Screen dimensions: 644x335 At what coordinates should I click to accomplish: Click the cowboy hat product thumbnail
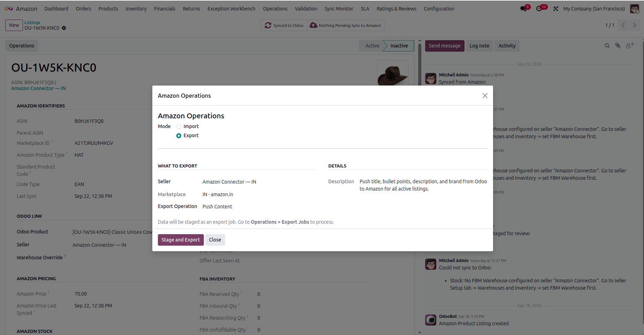pyautogui.click(x=393, y=74)
